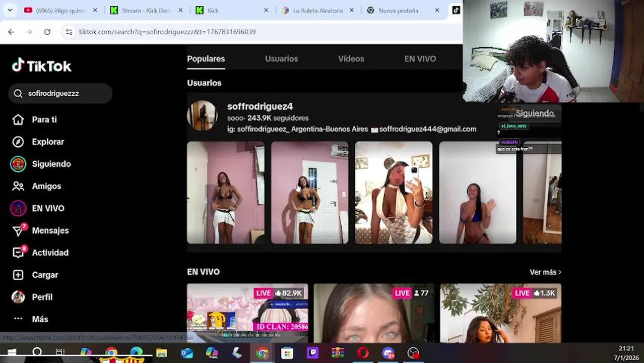Open browser tab list dropdown arrow

coord(10,10)
